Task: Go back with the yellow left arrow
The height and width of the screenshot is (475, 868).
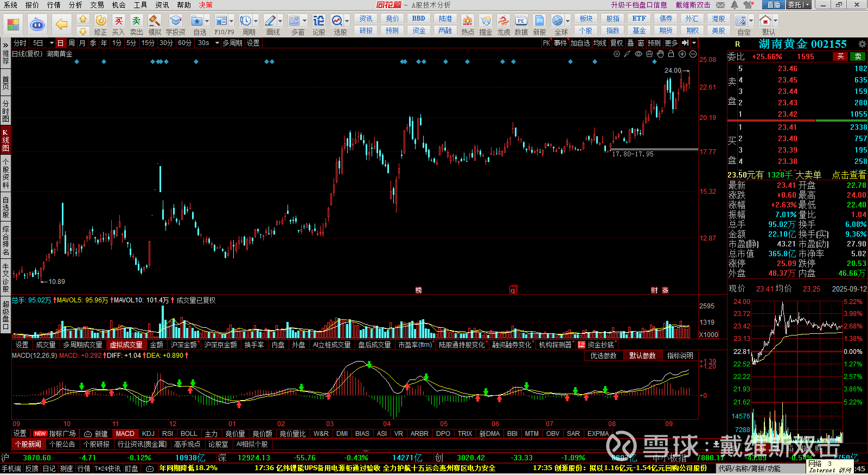Action: (62, 24)
